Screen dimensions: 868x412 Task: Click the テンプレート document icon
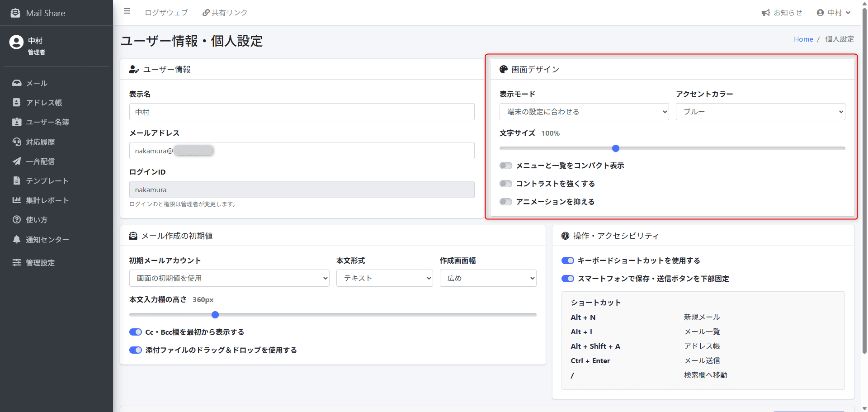point(17,181)
